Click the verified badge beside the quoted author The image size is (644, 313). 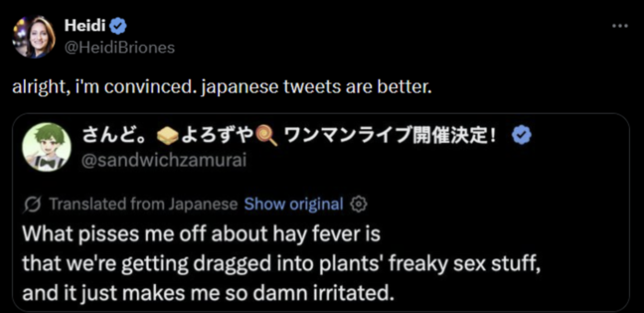(522, 135)
